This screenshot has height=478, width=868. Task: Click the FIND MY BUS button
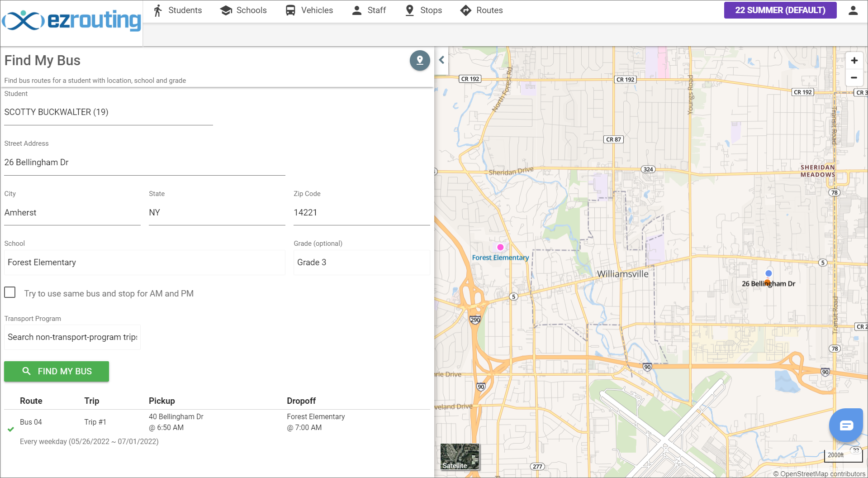pyautogui.click(x=57, y=371)
